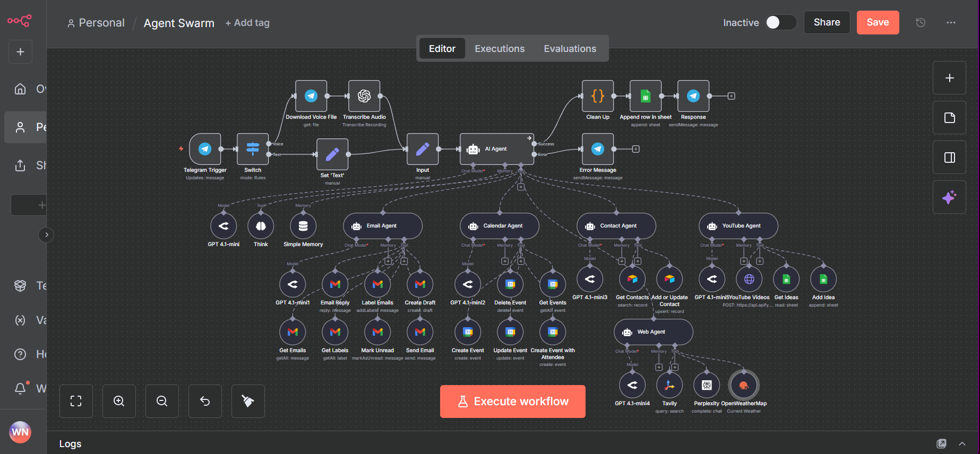Viewport: 980px width, 454px height.
Task: Switch to the Editor tab
Action: 442,48
